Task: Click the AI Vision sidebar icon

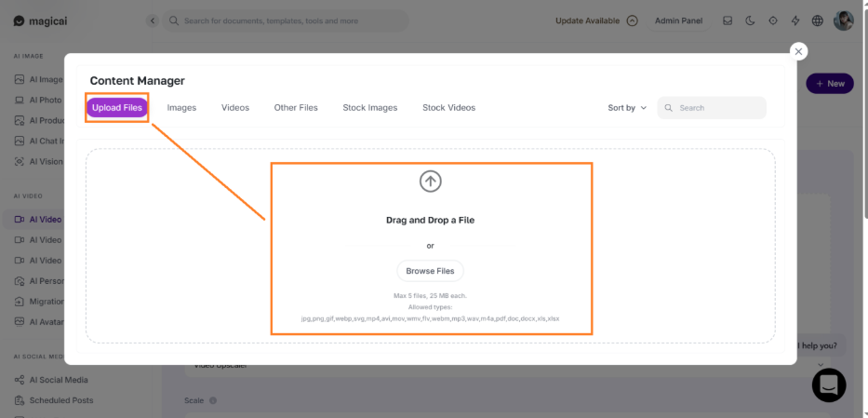Action: pos(20,162)
